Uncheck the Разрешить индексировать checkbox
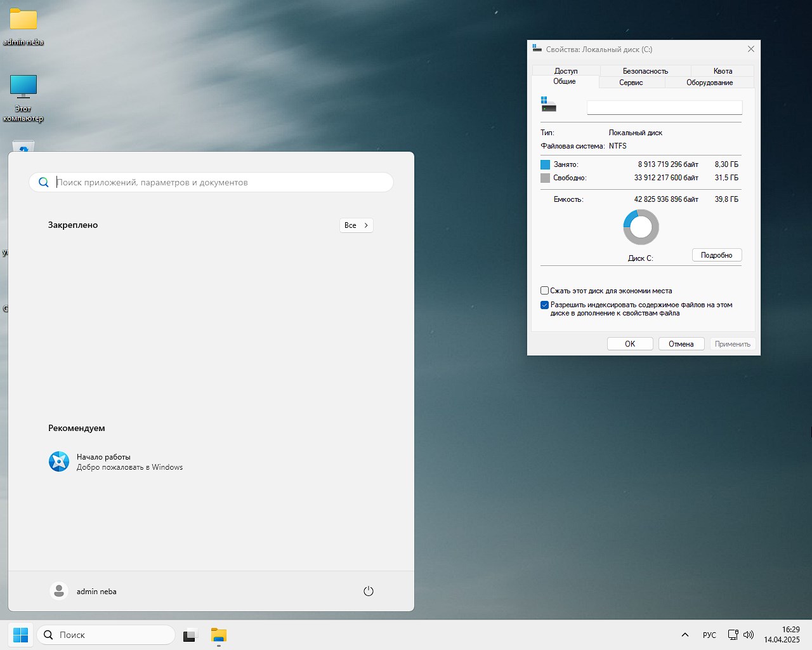This screenshot has height=650, width=812. 544,305
